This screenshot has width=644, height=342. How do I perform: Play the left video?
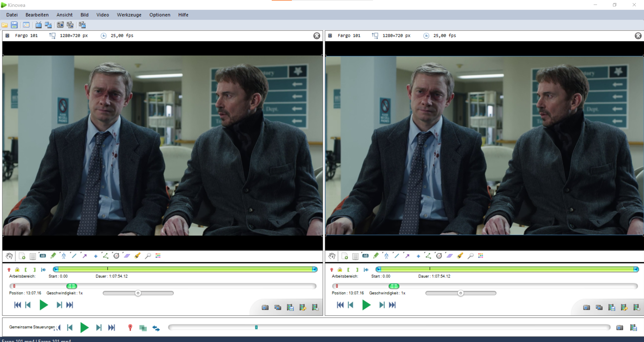point(43,305)
